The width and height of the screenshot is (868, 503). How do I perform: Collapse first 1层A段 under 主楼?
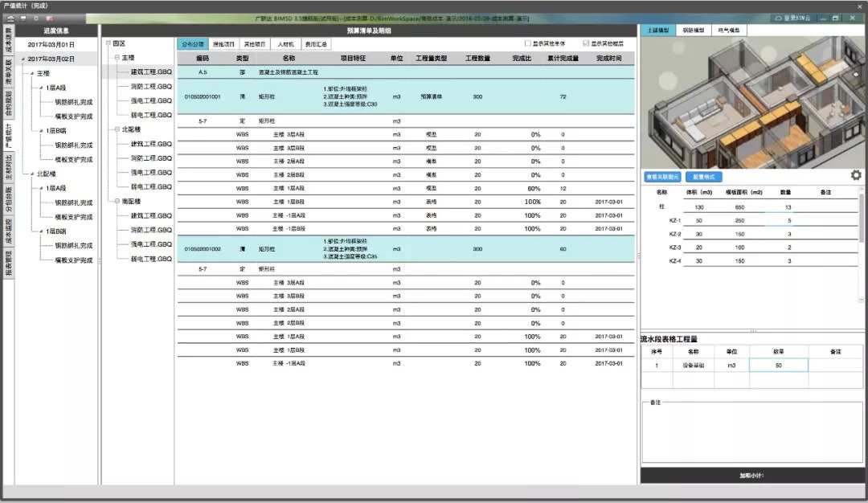(41, 88)
